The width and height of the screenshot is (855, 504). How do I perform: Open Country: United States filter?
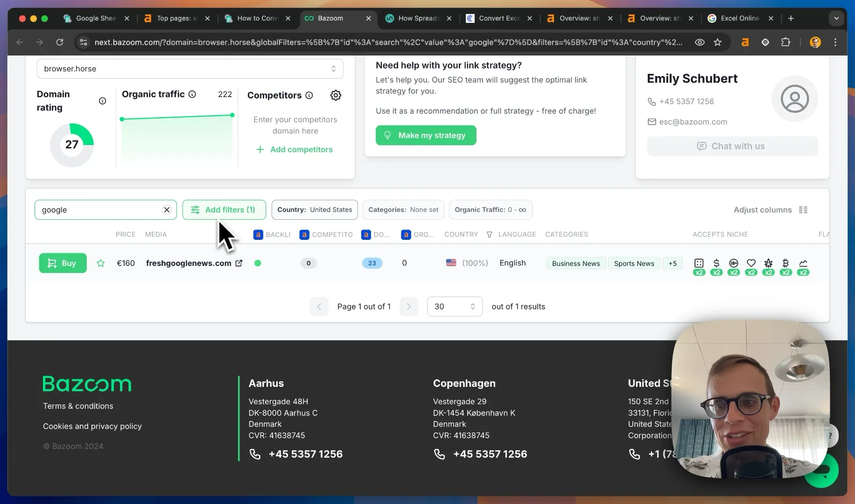click(x=315, y=210)
